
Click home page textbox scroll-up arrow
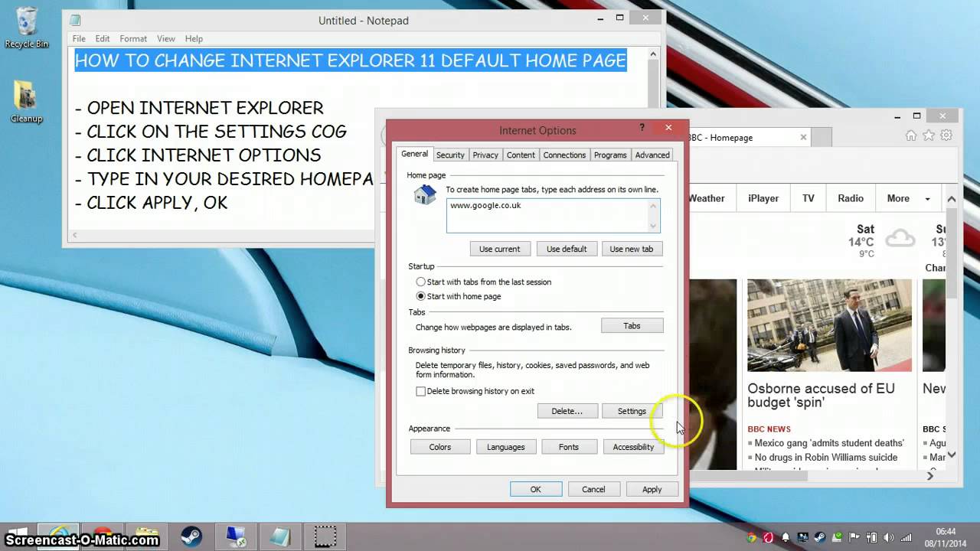click(653, 206)
